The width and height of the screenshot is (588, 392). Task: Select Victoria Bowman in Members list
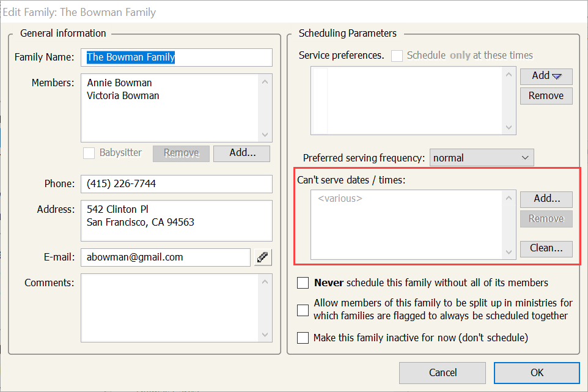[123, 95]
